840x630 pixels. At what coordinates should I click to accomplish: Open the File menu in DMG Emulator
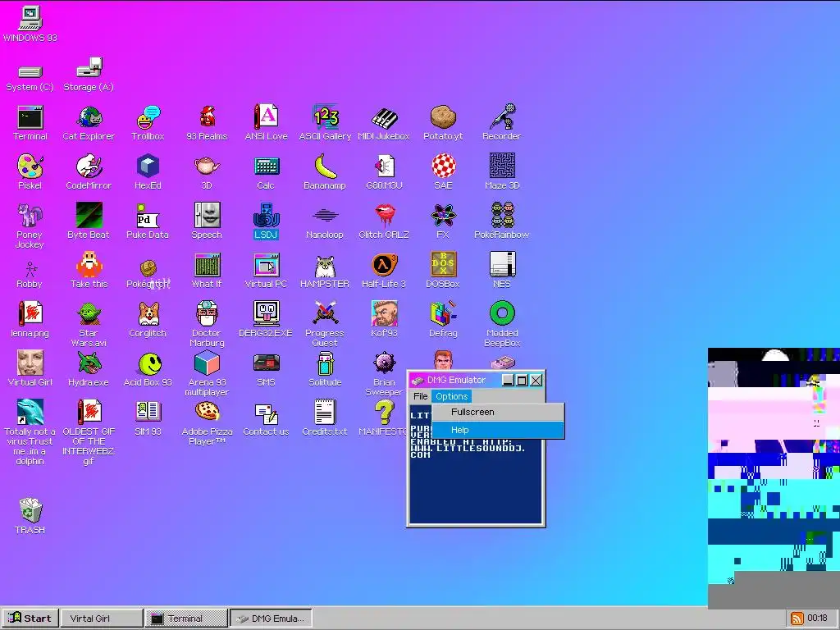[421, 396]
